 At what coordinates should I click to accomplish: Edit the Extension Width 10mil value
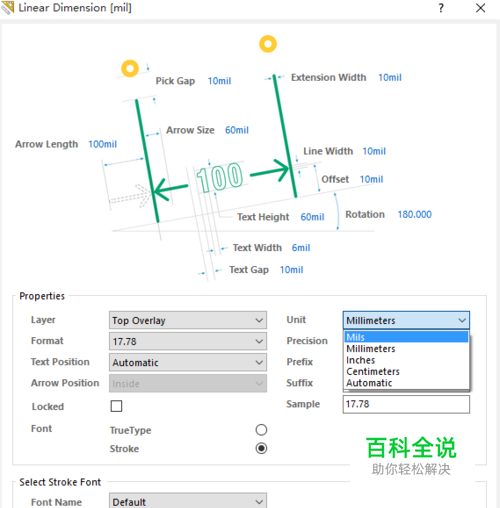pos(390,78)
